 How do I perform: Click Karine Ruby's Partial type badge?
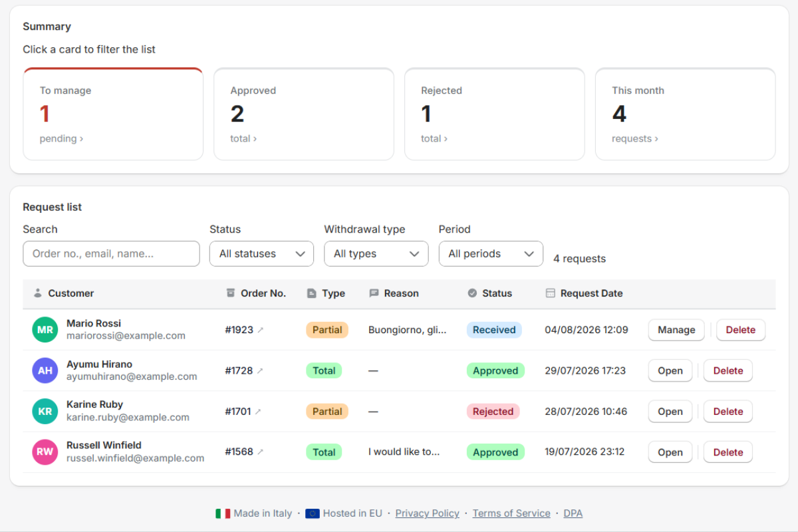327,412
